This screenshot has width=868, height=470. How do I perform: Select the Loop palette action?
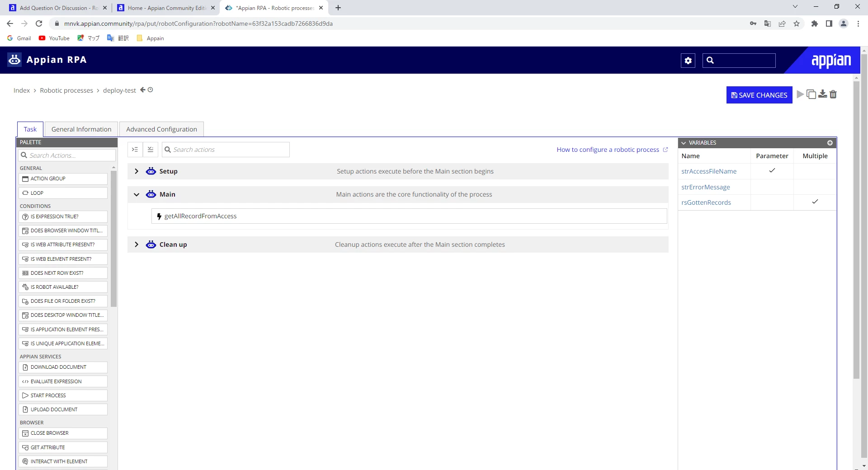(x=63, y=193)
